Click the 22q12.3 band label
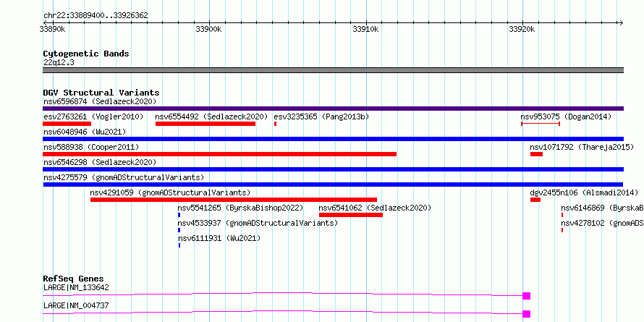Screen dimensions: 644x322 59,63
